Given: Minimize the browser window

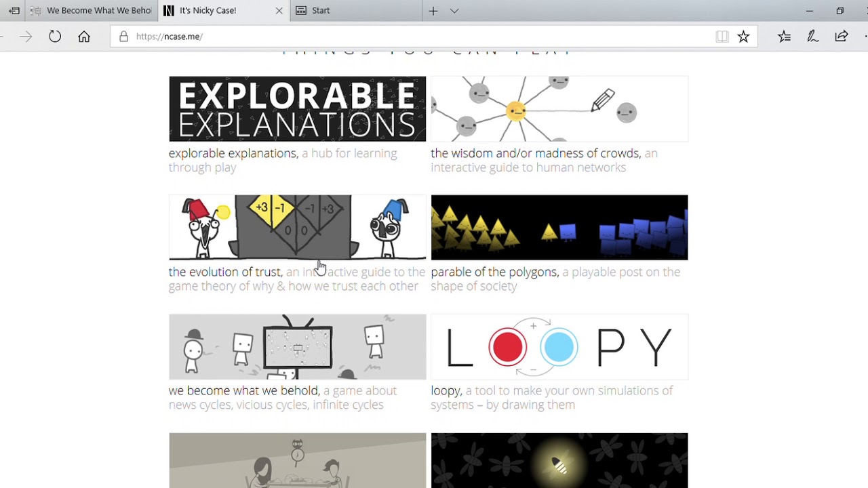Looking at the screenshot, I should pyautogui.click(x=809, y=11).
